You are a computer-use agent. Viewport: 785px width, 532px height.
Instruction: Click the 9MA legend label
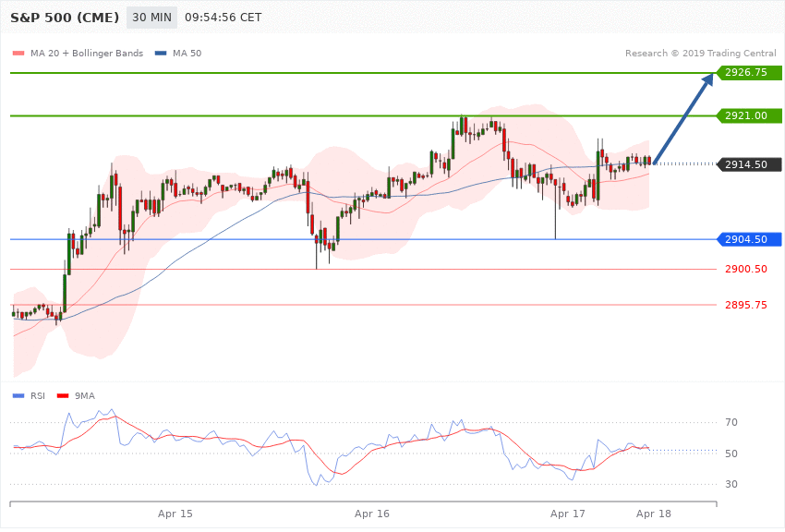[x=85, y=396]
